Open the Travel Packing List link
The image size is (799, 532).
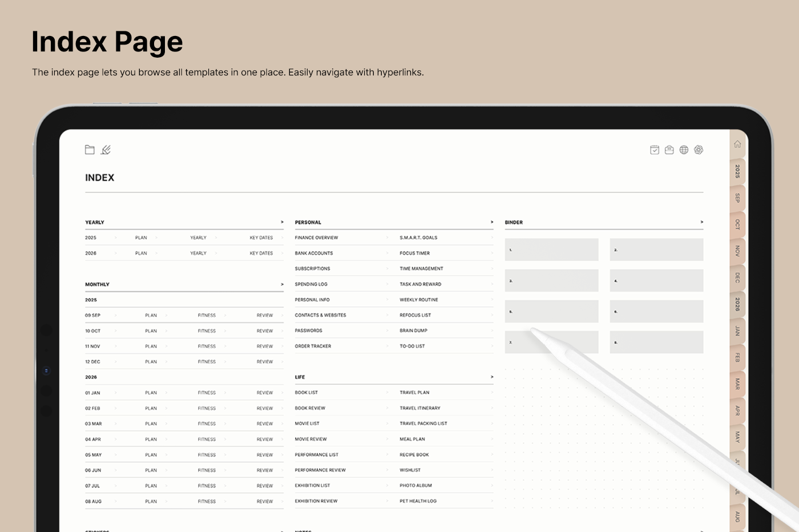point(423,424)
